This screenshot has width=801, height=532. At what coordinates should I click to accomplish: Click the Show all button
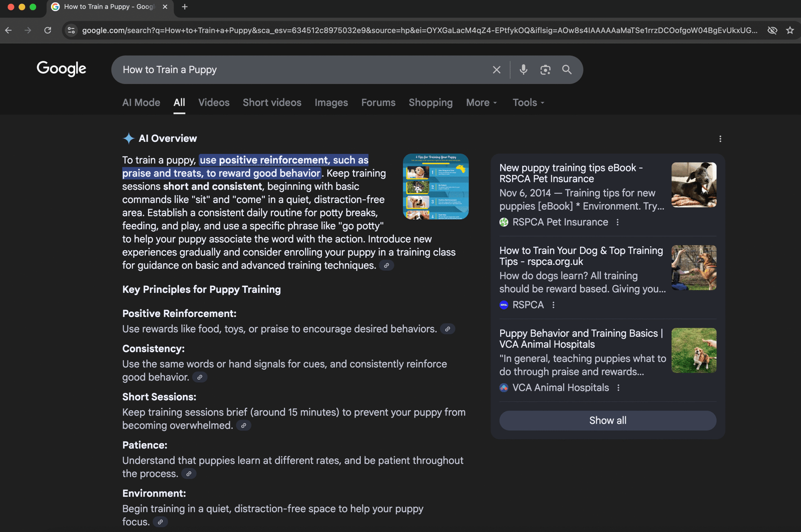(x=607, y=420)
